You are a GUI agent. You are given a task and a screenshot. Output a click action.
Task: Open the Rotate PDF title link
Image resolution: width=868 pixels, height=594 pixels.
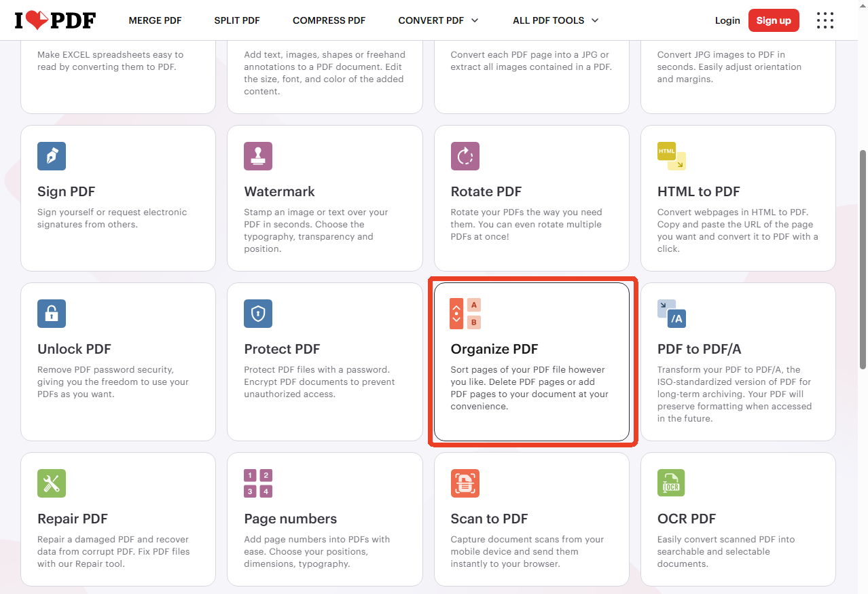coord(486,191)
